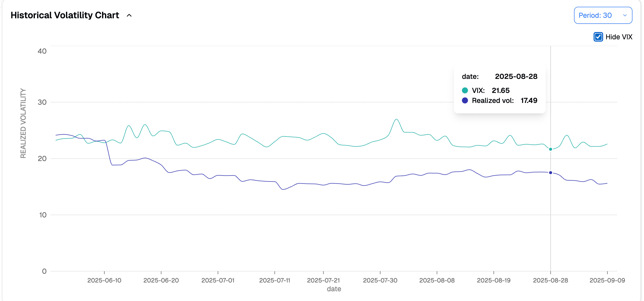Click the tooltip date value 2025-08-28
Image resolution: width=644 pixels, height=301 pixels.
(x=516, y=76)
